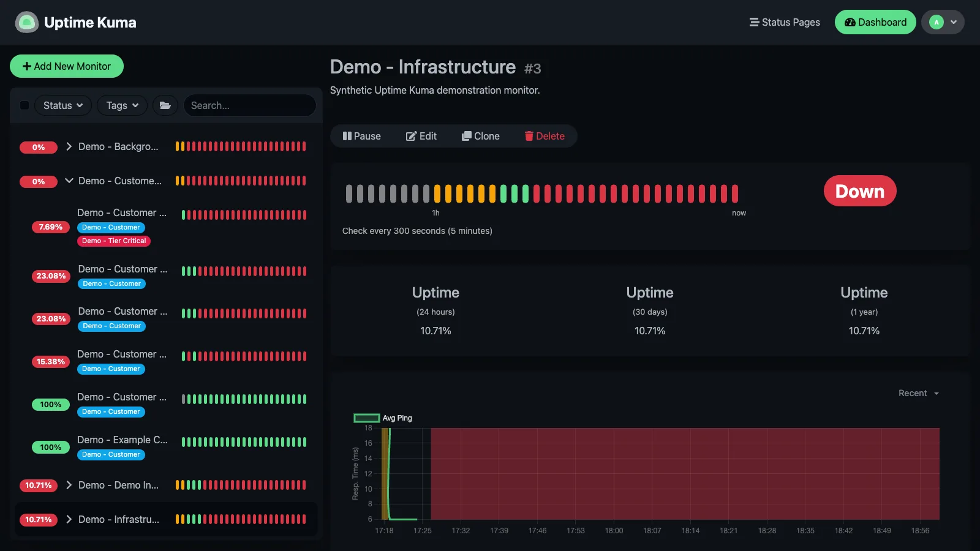
Task: Click Add New Monitor button
Action: pyautogui.click(x=67, y=66)
